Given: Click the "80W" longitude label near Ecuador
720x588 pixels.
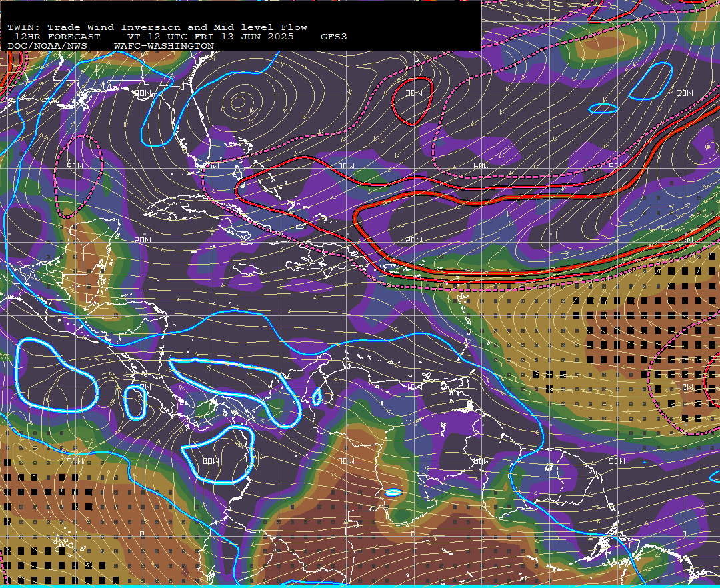Looking at the screenshot, I should click(x=211, y=461).
